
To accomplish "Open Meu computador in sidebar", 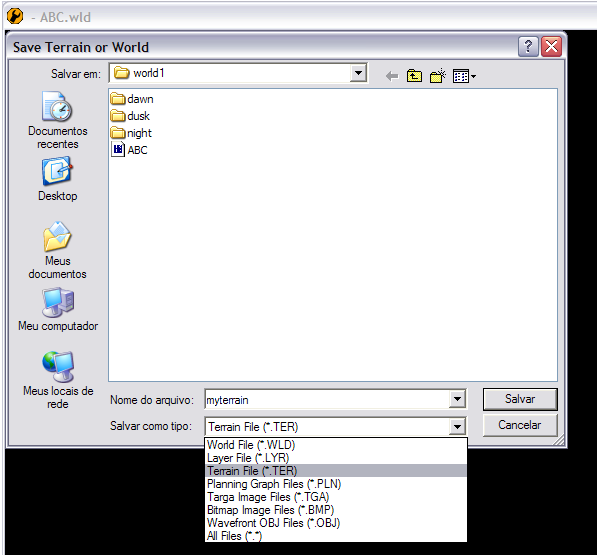I will [x=58, y=309].
